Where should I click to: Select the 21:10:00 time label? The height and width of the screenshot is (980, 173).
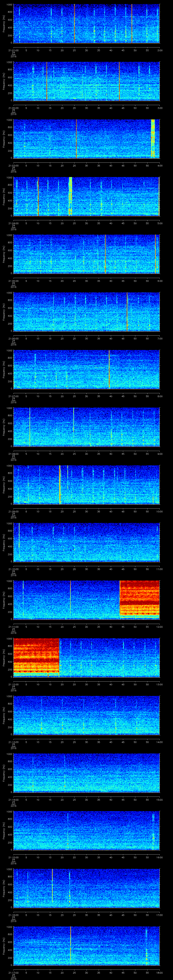coord(13,569)
